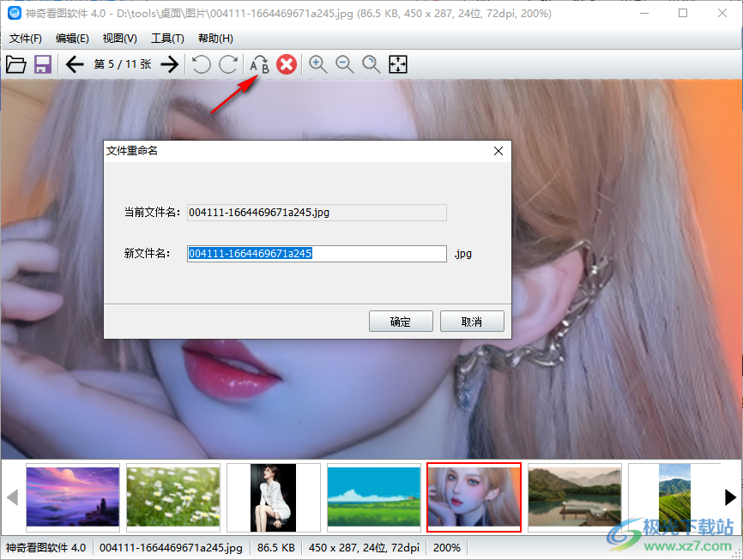Screen dimensions: 743x560
Task: Open the 文件(F) menu
Action: (26, 39)
